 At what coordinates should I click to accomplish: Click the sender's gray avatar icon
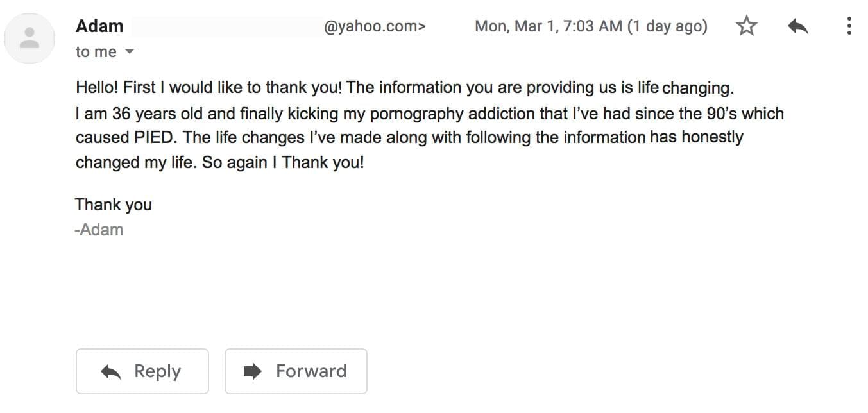point(30,38)
